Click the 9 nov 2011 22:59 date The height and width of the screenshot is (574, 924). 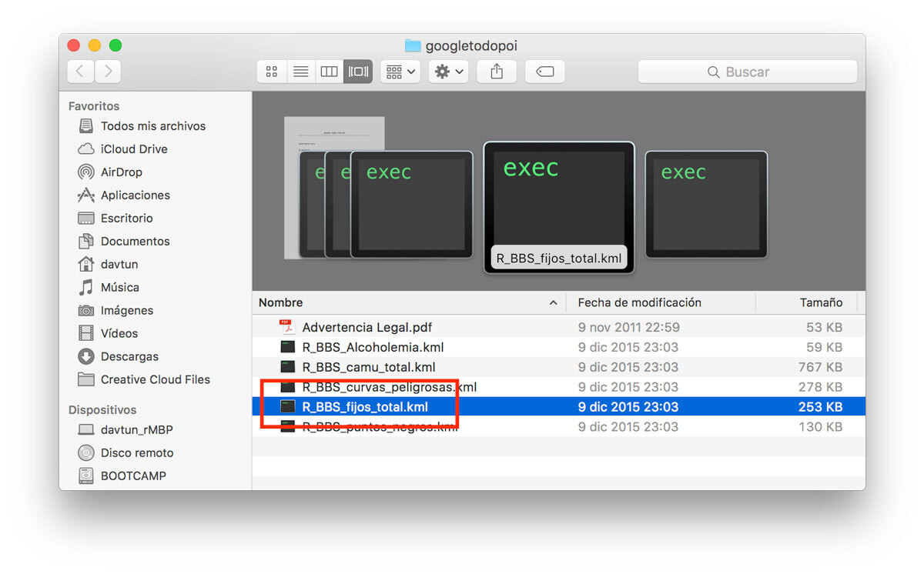pyautogui.click(x=629, y=328)
